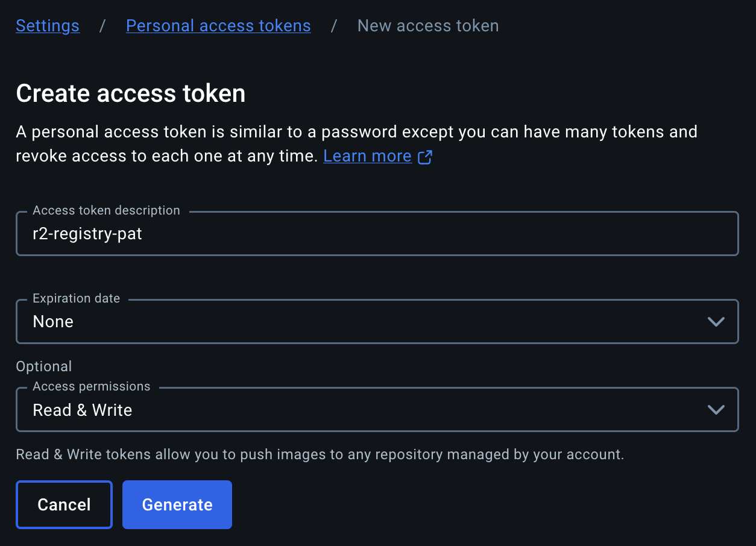Follow the Learn more link

coord(367,156)
